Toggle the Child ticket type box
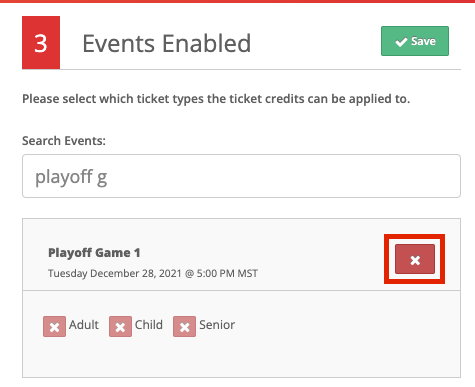 (120, 327)
